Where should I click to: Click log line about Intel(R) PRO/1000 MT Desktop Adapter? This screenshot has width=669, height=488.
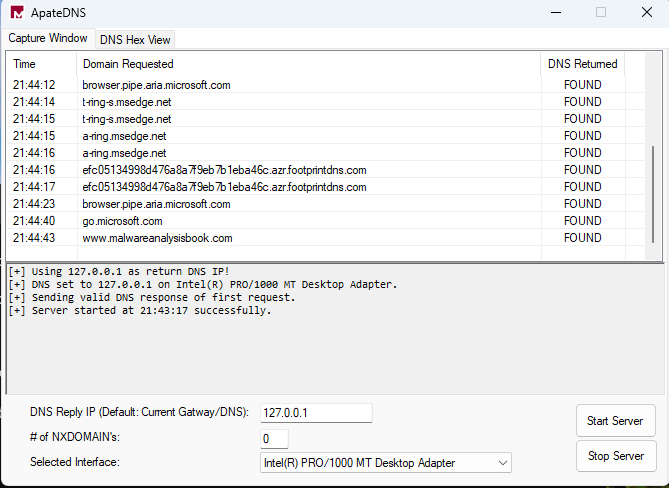click(203, 284)
